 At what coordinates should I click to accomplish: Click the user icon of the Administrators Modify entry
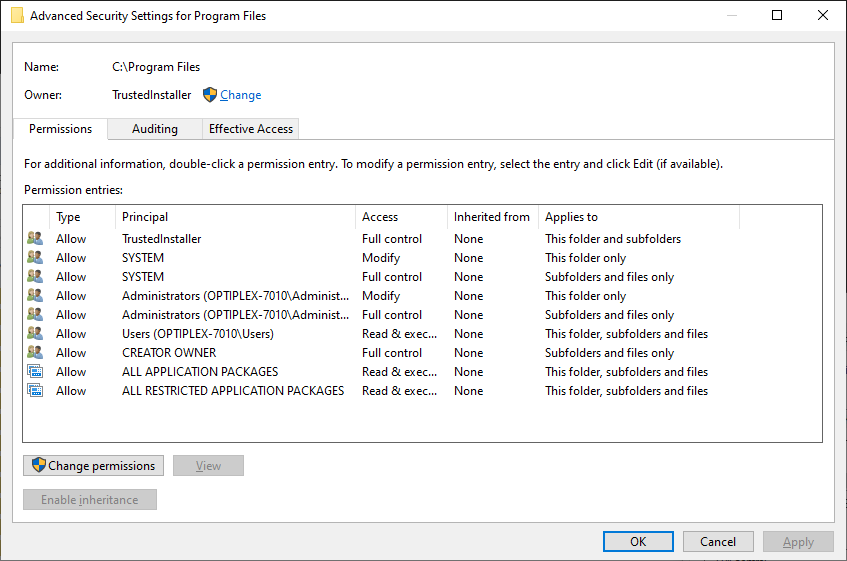point(35,295)
